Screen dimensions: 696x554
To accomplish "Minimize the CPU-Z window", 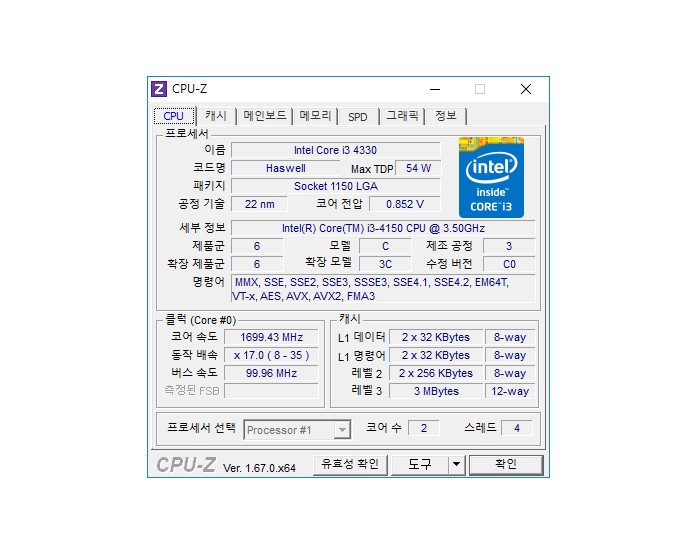I will 435,89.
